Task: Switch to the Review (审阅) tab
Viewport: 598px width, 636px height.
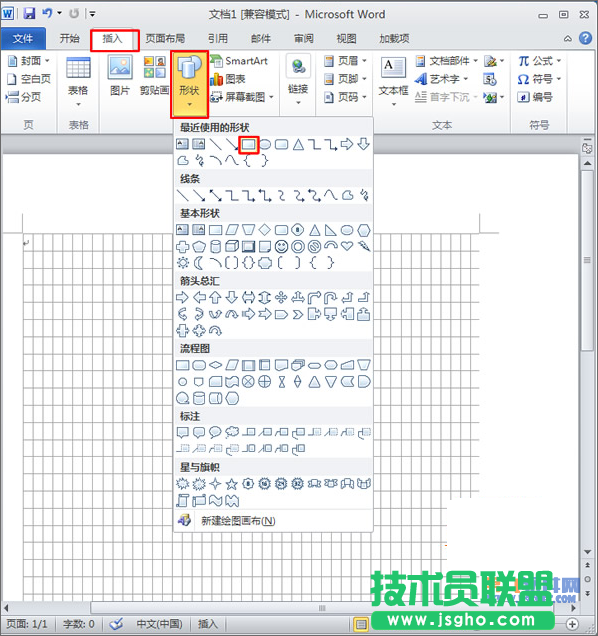Action: [x=303, y=39]
